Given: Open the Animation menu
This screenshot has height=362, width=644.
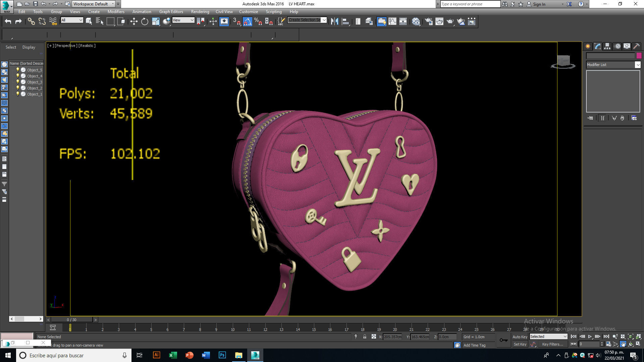Looking at the screenshot, I should point(142,11).
